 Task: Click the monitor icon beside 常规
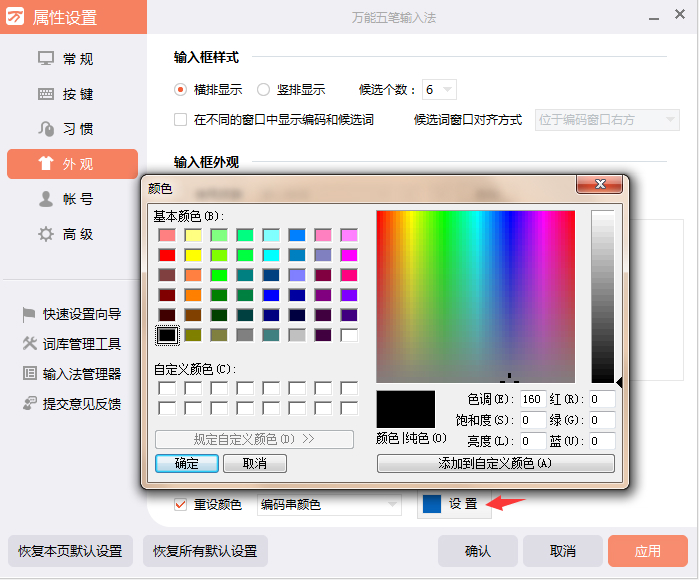tap(46, 58)
